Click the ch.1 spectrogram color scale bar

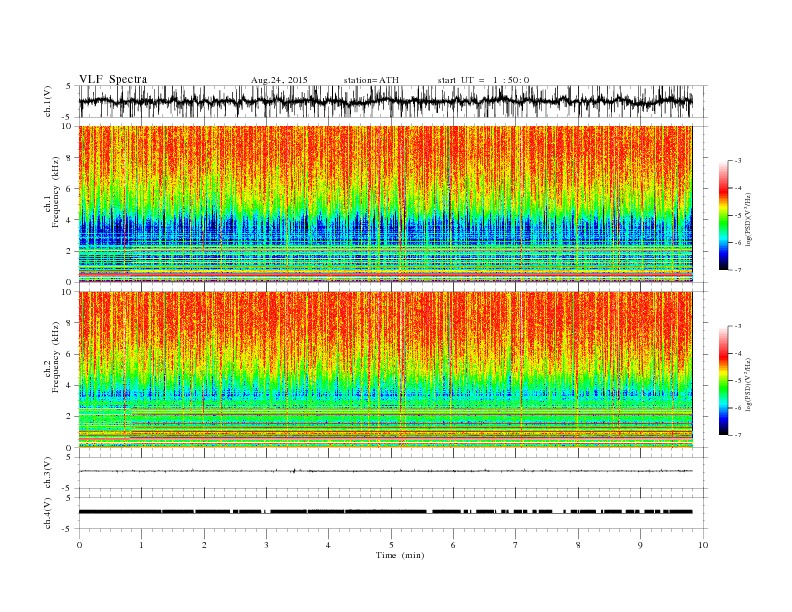pos(723,215)
